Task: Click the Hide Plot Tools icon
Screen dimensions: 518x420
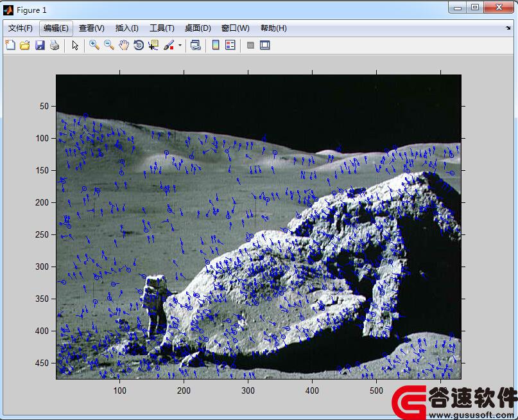Action: (x=250, y=45)
